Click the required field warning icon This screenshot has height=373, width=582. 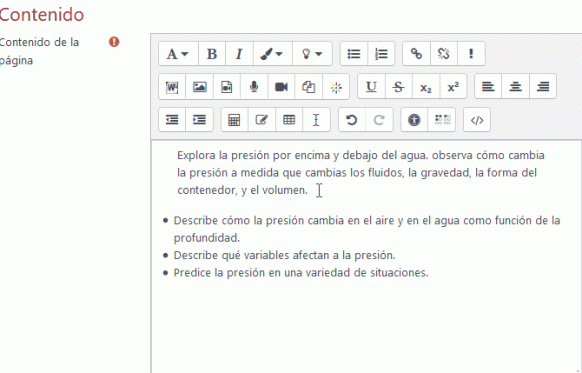114,42
